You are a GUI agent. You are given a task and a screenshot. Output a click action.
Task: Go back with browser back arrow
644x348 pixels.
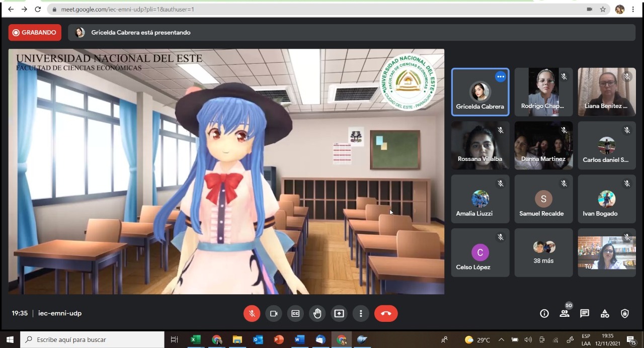(11, 9)
